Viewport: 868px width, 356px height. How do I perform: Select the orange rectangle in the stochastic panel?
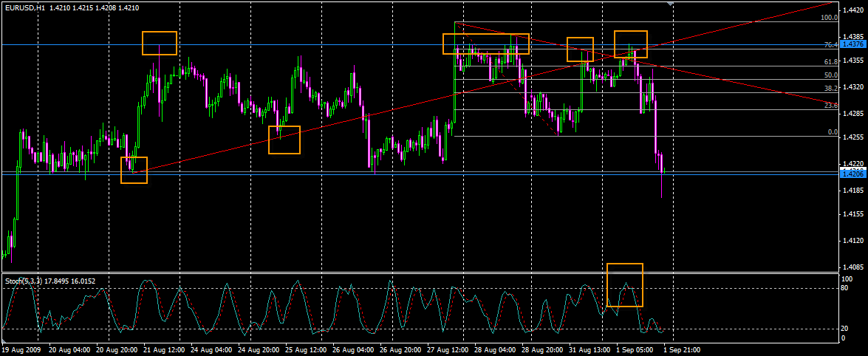tap(625, 284)
